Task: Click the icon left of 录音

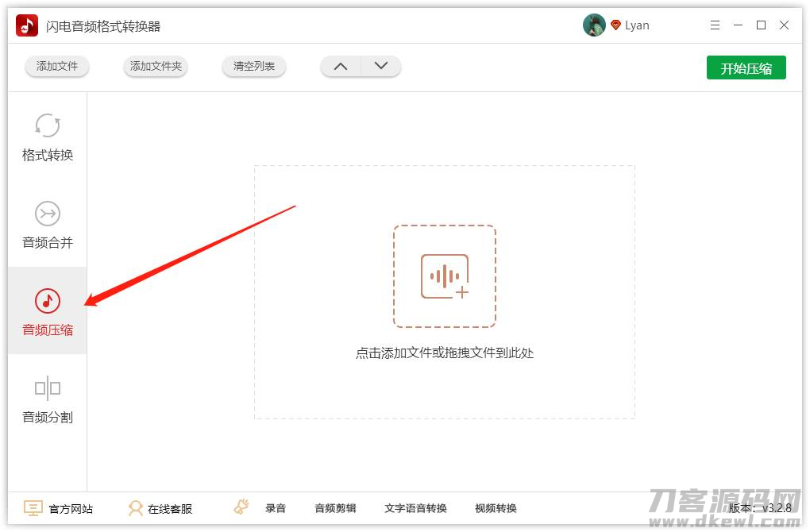Action: coord(241,507)
